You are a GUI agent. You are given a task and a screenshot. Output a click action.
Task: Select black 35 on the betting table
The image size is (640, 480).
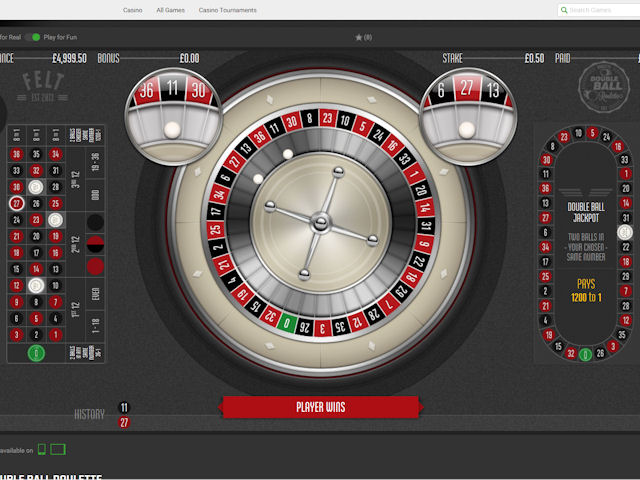[x=36, y=154]
